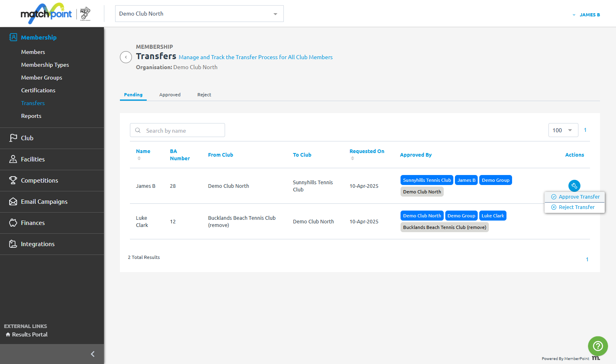Click the James B approver tag
This screenshot has width=616, height=364.
pyautogui.click(x=466, y=180)
